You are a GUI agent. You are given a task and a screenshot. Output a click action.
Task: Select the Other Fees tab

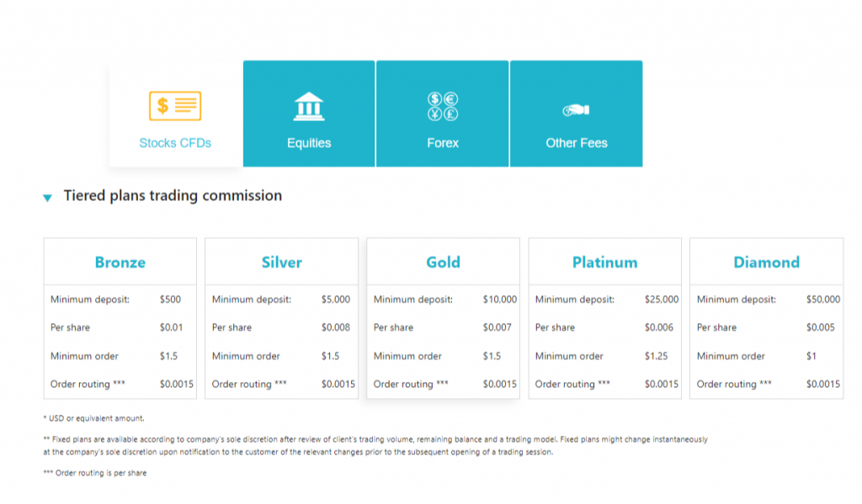tap(576, 114)
